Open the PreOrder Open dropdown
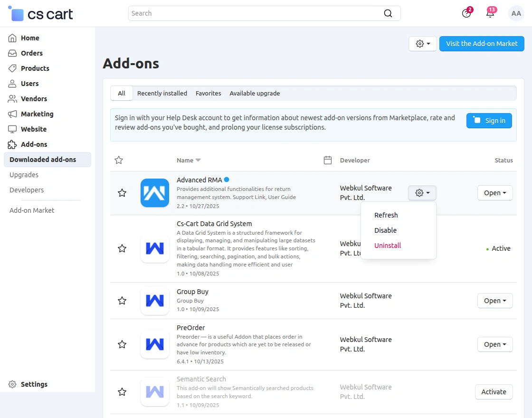Viewport: 532px width, 418px height. (494, 344)
